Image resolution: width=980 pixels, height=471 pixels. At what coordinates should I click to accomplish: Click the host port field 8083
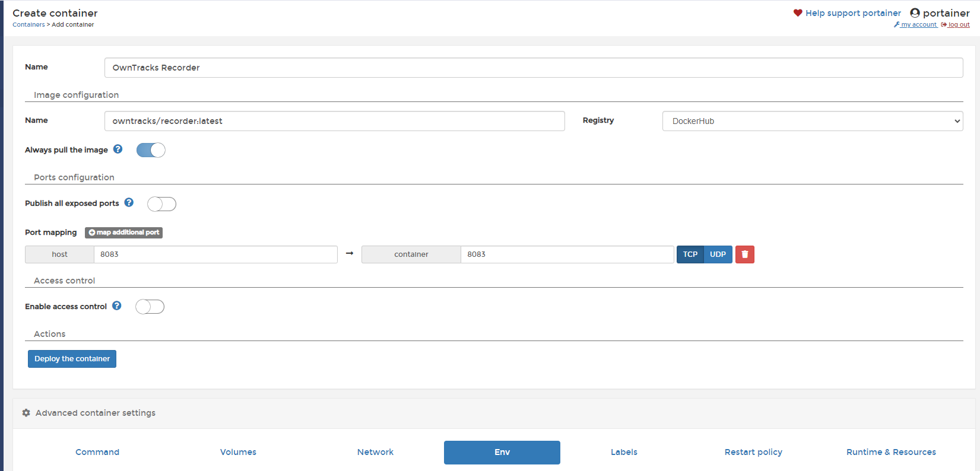pos(215,254)
